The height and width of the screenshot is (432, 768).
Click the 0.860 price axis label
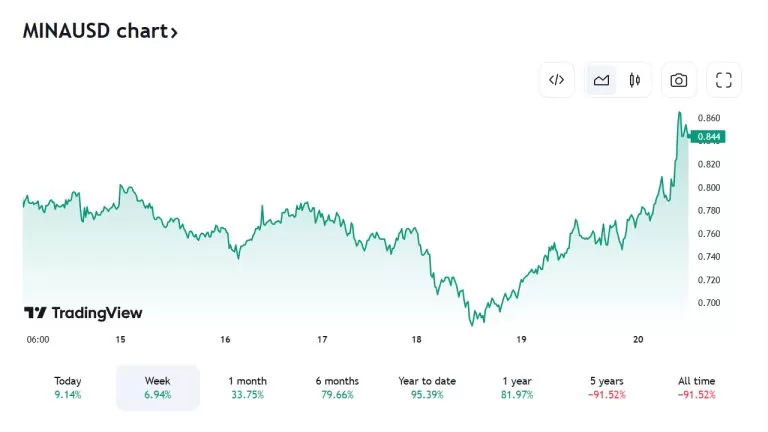click(x=708, y=119)
